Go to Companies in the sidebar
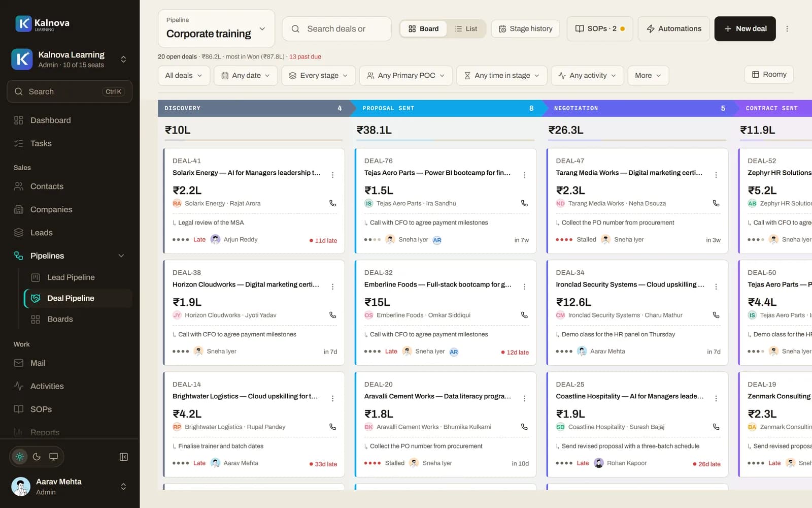Image resolution: width=812 pixels, height=508 pixels. coord(70,210)
